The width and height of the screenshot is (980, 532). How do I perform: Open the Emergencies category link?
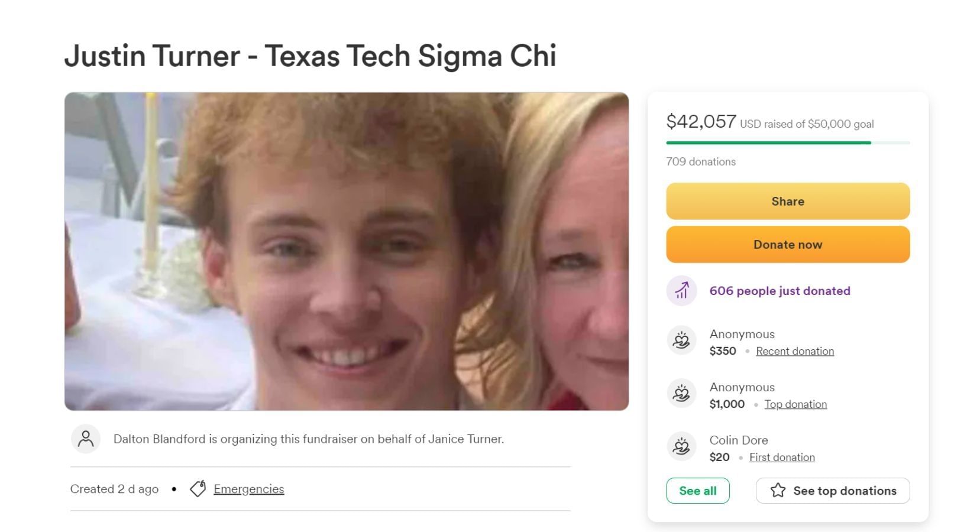click(248, 489)
